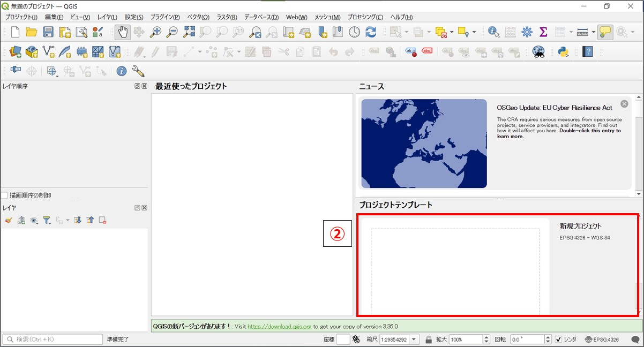
Task: Click the New Shapefile Layer icon
Action: (x=49, y=52)
